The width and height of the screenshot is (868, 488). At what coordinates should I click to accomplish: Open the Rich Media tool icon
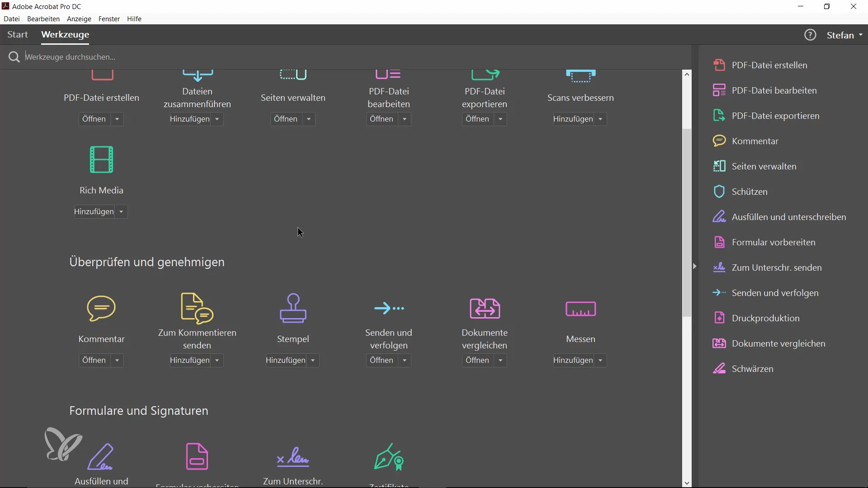click(101, 160)
